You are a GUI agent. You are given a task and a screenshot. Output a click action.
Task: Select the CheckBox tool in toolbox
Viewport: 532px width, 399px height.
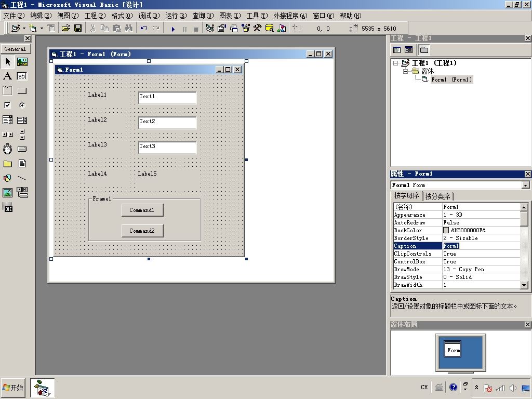click(8, 105)
